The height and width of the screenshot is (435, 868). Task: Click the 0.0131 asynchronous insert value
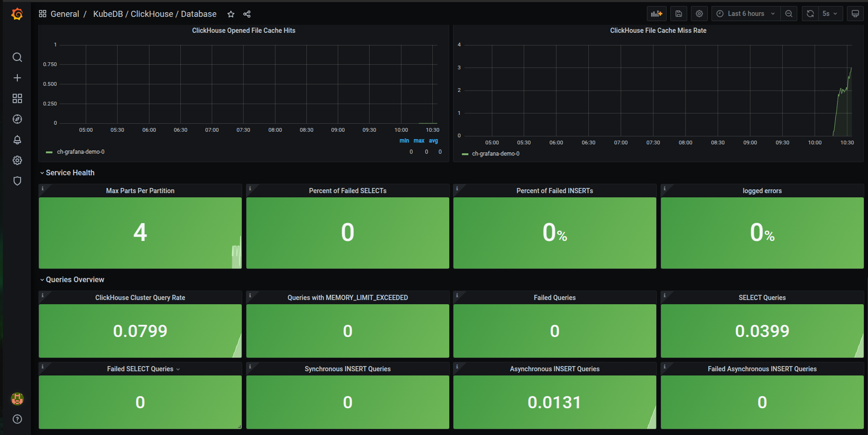point(554,403)
